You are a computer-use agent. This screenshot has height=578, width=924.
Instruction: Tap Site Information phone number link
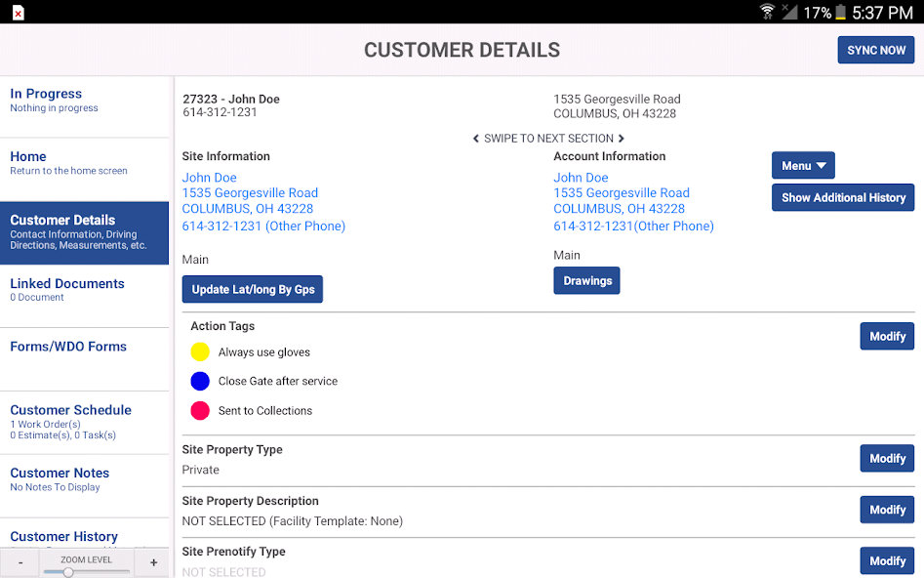(x=263, y=227)
